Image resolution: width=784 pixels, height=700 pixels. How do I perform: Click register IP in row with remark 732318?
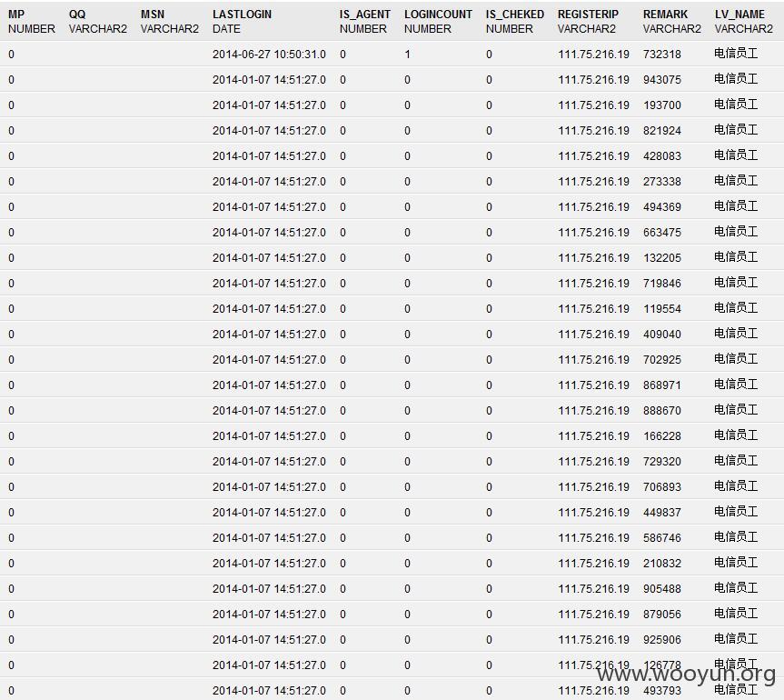(x=593, y=54)
